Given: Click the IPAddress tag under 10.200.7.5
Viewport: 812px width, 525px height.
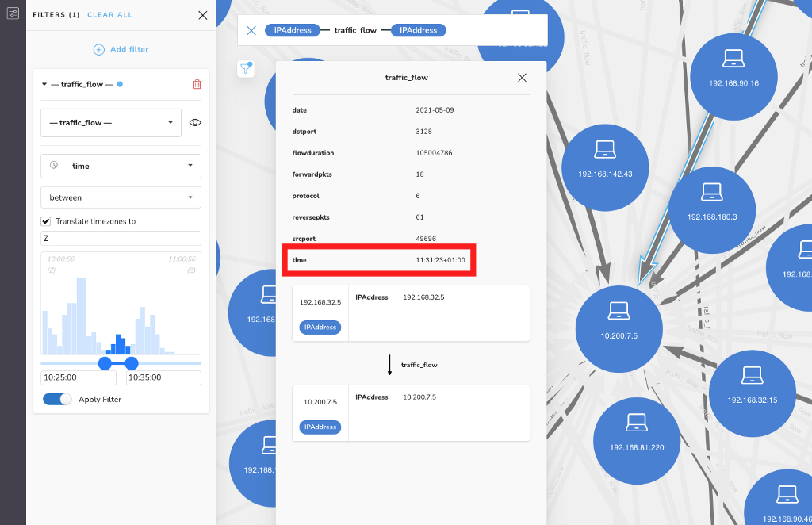Looking at the screenshot, I should pyautogui.click(x=320, y=427).
